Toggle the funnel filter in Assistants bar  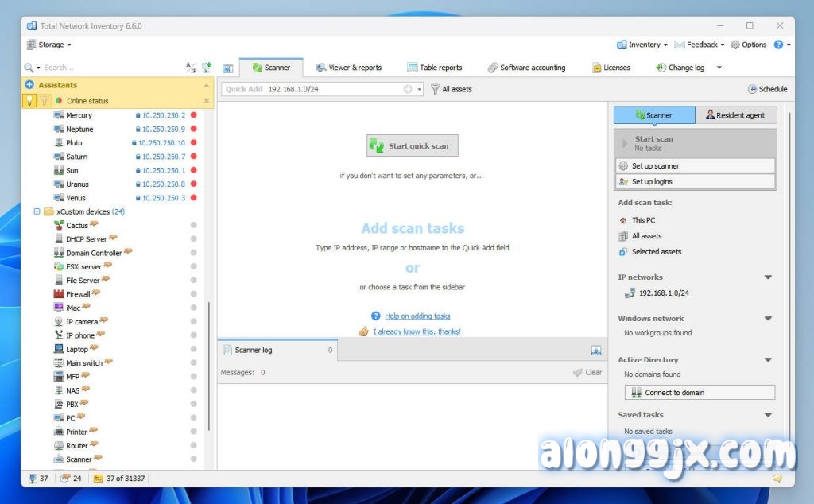pyautogui.click(x=45, y=101)
